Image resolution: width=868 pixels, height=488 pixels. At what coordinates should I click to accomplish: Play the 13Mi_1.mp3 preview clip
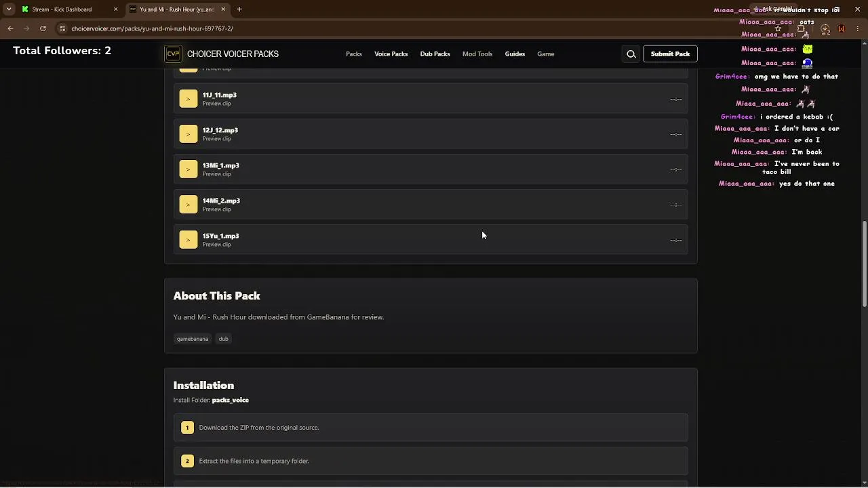click(189, 169)
